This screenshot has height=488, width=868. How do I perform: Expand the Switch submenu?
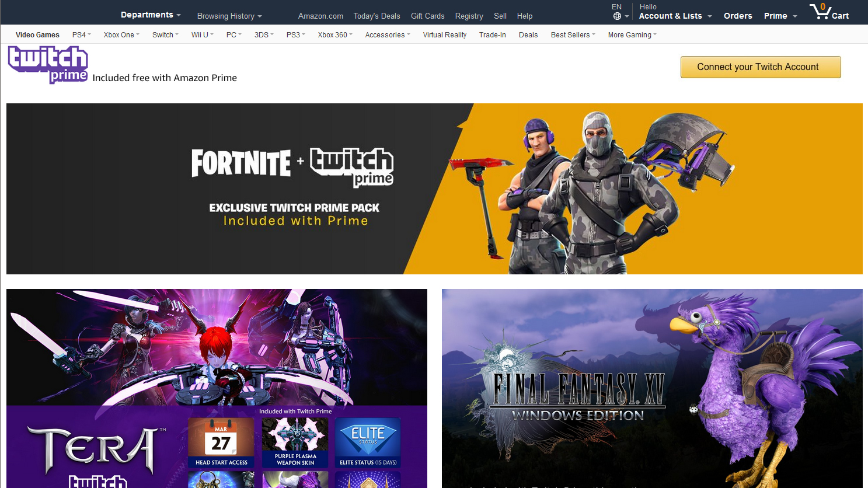click(165, 35)
